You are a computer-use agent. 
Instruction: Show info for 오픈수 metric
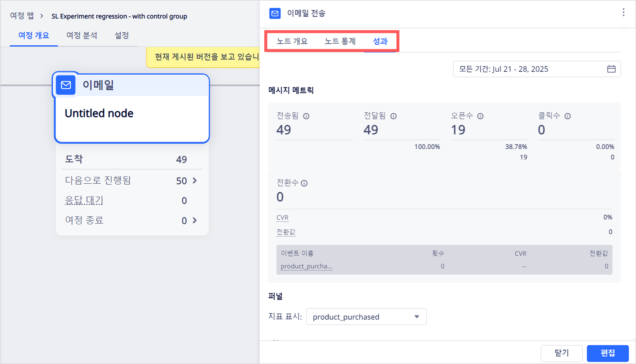[x=480, y=116]
